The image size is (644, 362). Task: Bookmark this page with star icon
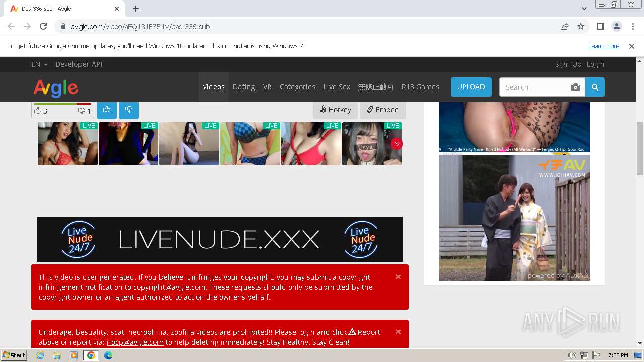tap(581, 26)
